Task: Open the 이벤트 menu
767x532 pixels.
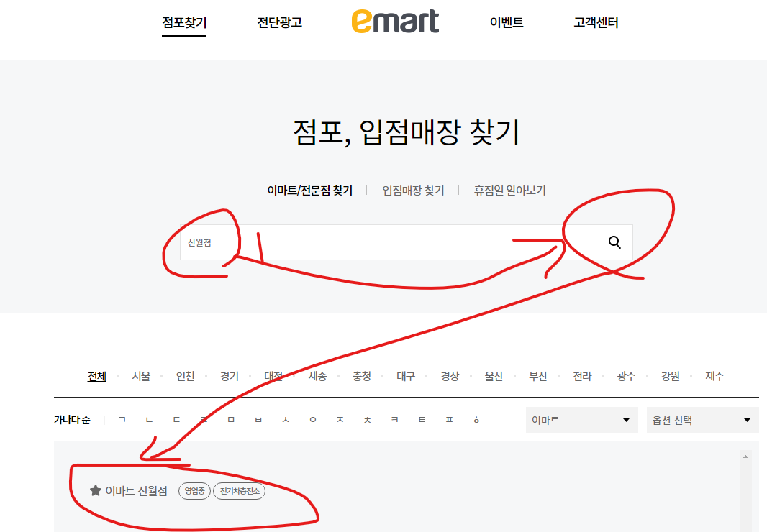Action: coord(507,22)
